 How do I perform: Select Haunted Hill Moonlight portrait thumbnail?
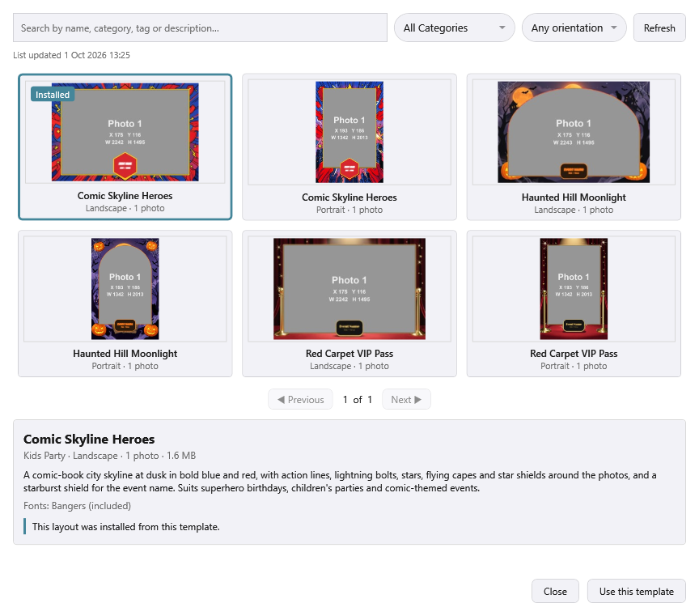pyautogui.click(x=125, y=289)
